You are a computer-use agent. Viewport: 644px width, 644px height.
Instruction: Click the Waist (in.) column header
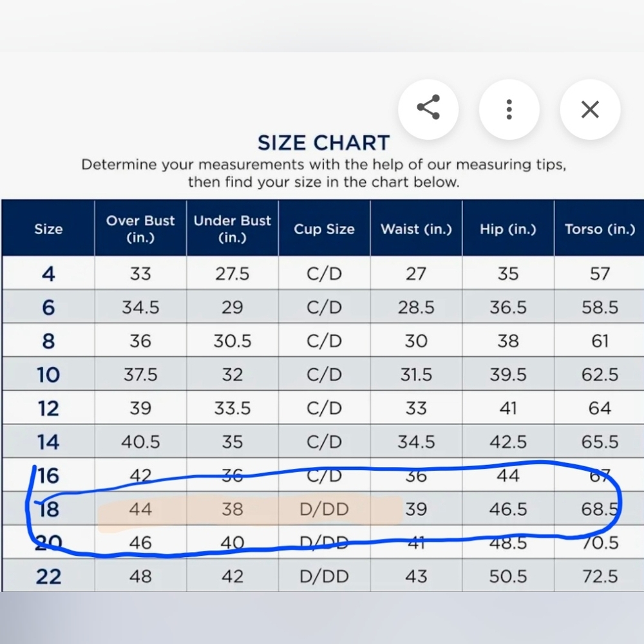pyautogui.click(x=416, y=229)
